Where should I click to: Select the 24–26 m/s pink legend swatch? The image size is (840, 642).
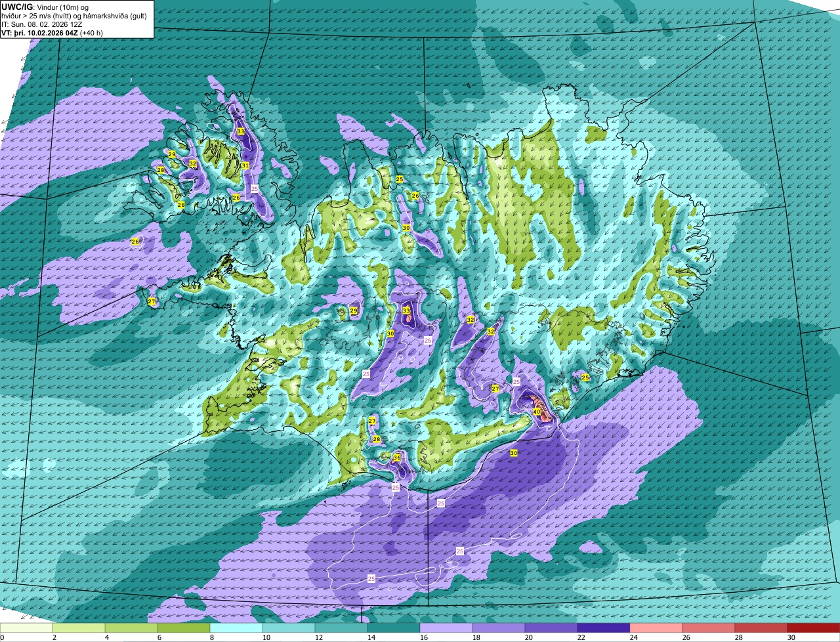tap(656, 628)
